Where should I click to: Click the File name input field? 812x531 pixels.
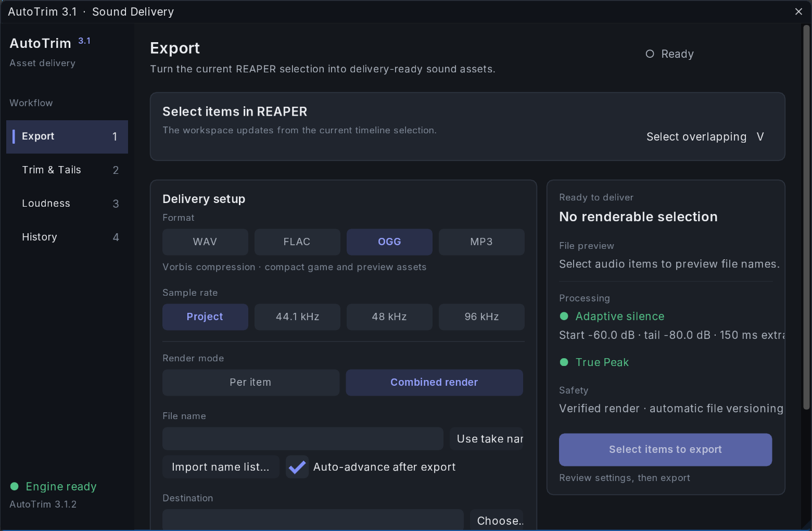303,439
